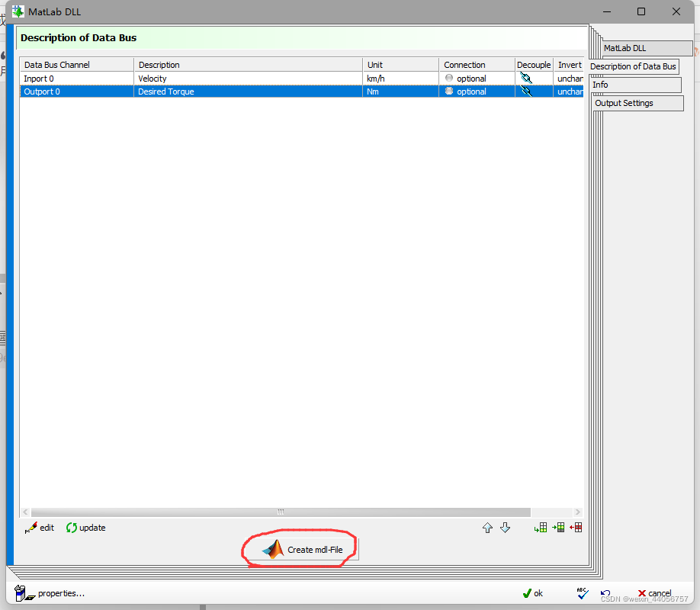The width and height of the screenshot is (700, 610).
Task: Click the Create mdl-File button
Action: (x=302, y=549)
